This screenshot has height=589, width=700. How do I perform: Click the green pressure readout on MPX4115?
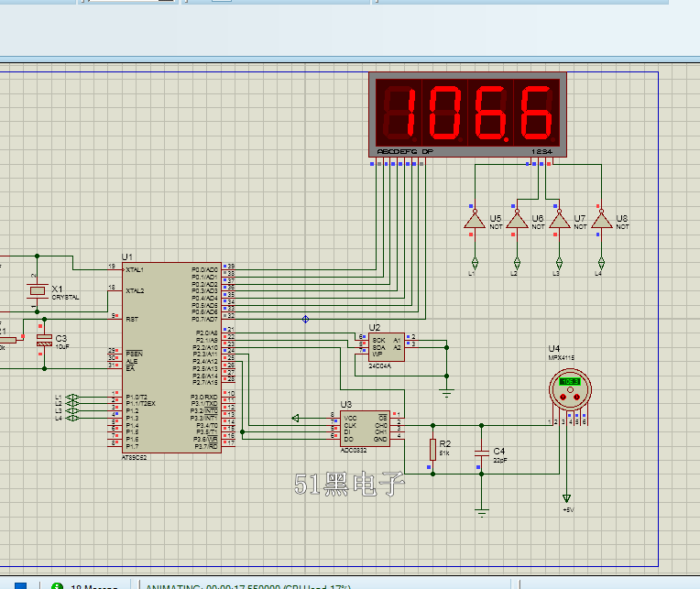[570, 381]
